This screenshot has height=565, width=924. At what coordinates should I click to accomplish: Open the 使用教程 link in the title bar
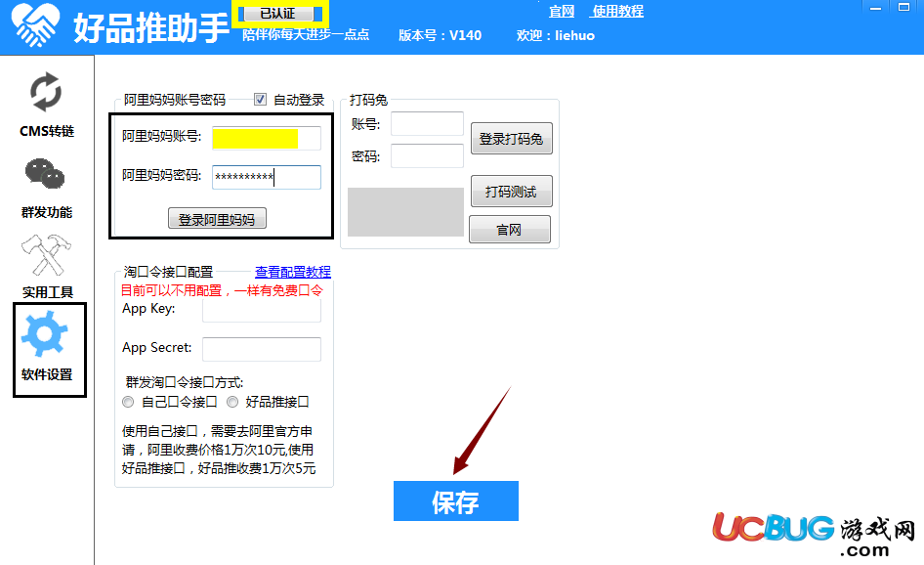617,11
